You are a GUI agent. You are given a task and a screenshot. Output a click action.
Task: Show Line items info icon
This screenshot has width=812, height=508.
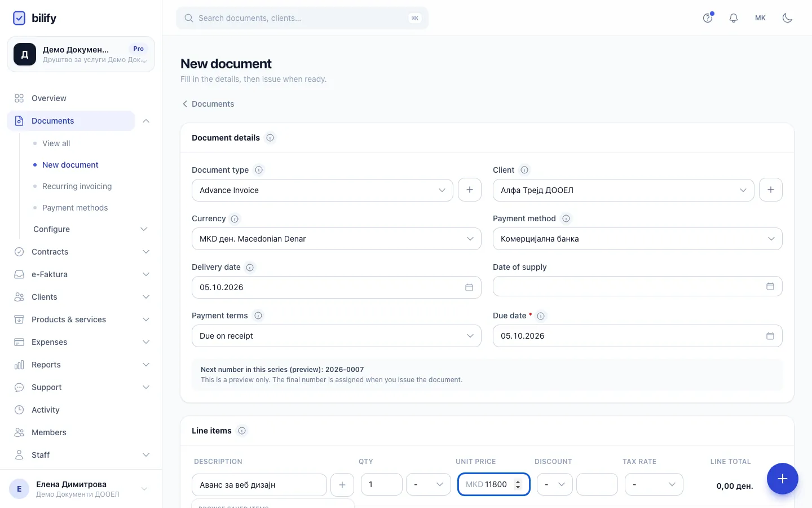coord(242,431)
